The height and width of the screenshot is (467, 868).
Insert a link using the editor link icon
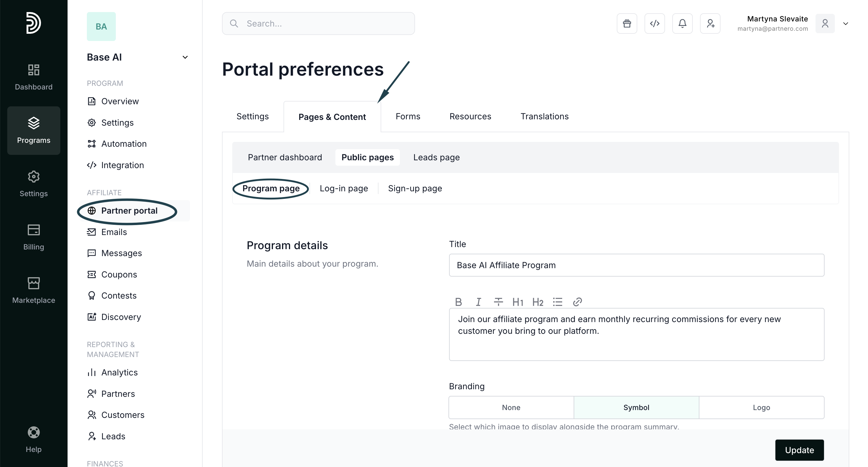577,302
